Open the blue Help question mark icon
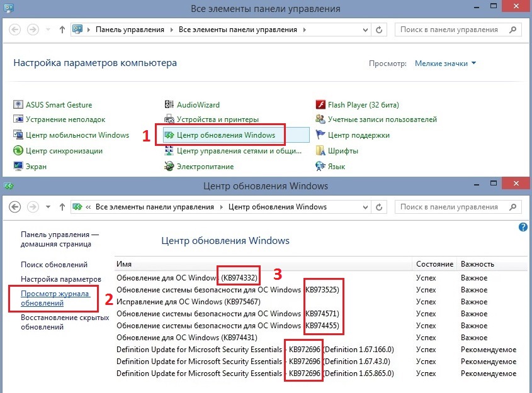The image size is (532, 393). [523, 227]
